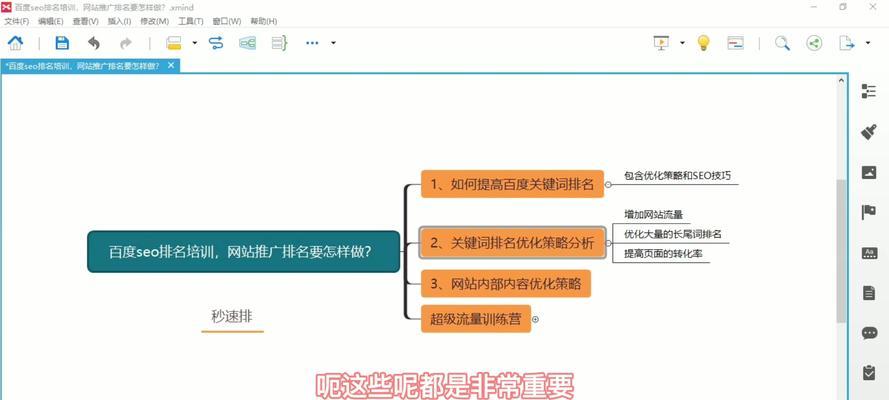Open the Gantt chart view icon
This screenshot has height=400, width=889.
tap(735, 43)
